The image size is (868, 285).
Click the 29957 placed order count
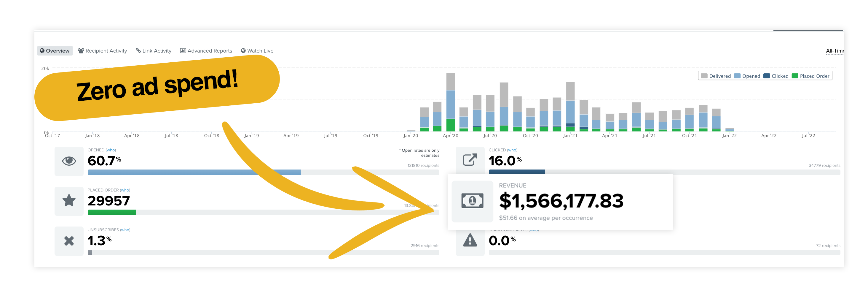coord(109,201)
